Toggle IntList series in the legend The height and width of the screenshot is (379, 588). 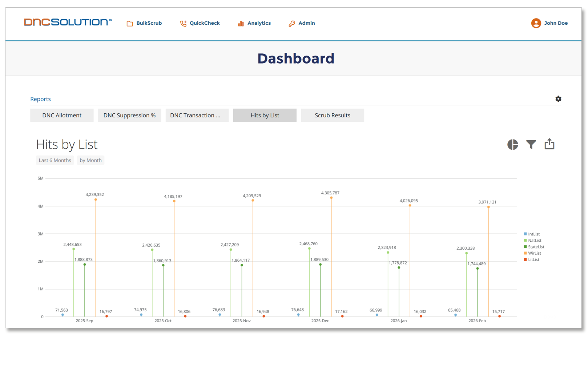pos(533,234)
